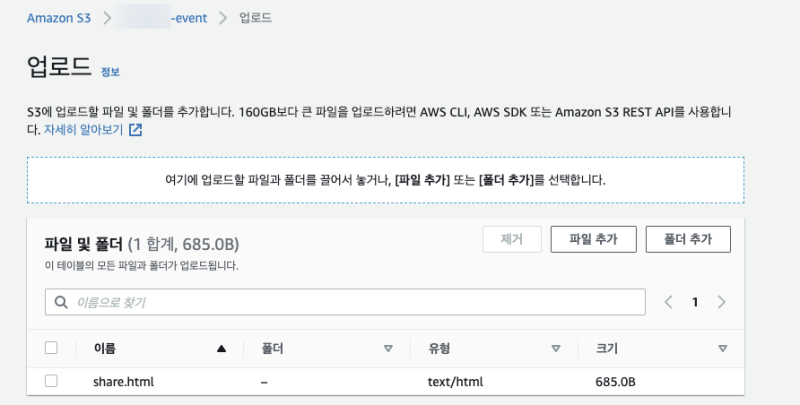Open the 유형 column sort arrow

(555, 349)
